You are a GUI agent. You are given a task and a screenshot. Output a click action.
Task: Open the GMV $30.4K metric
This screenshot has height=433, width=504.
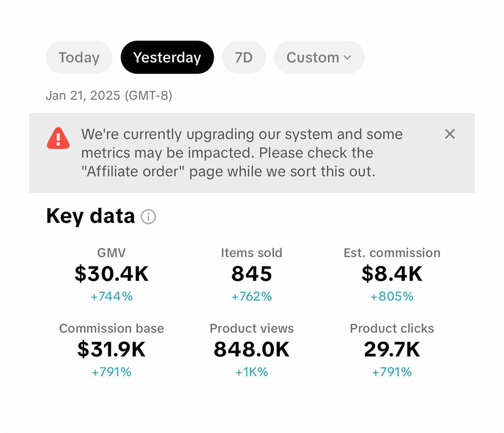[112, 274]
